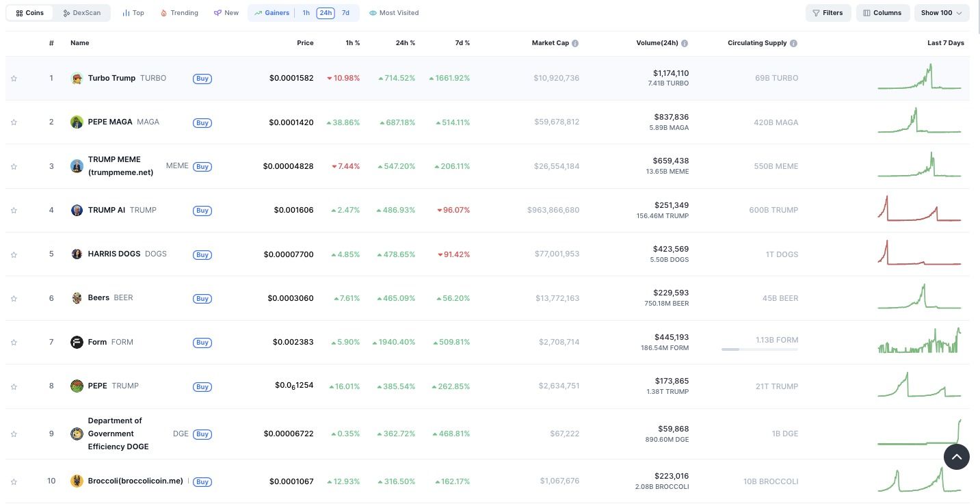Switch to the Trending tab
980x504 pixels.
click(x=179, y=13)
